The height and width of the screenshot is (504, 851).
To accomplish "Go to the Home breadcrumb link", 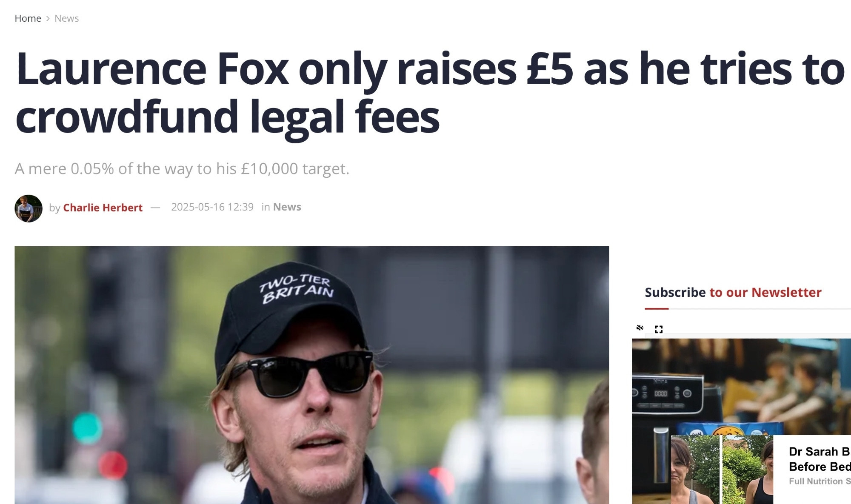I will pos(28,18).
